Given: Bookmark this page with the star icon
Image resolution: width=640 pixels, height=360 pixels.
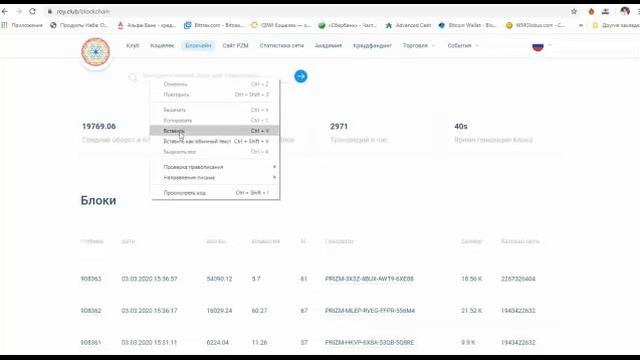Looking at the screenshot, I should pyautogui.click(x=574, y=11).
